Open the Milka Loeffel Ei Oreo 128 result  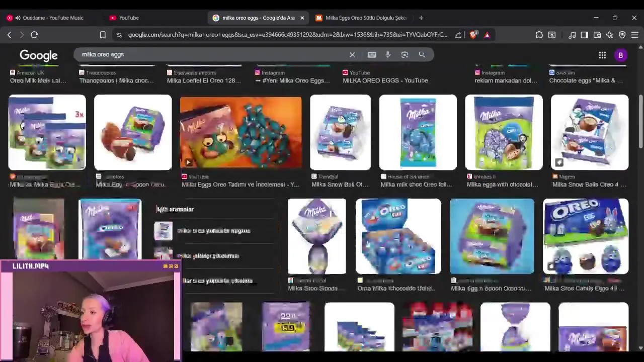(x=204, y=80)
